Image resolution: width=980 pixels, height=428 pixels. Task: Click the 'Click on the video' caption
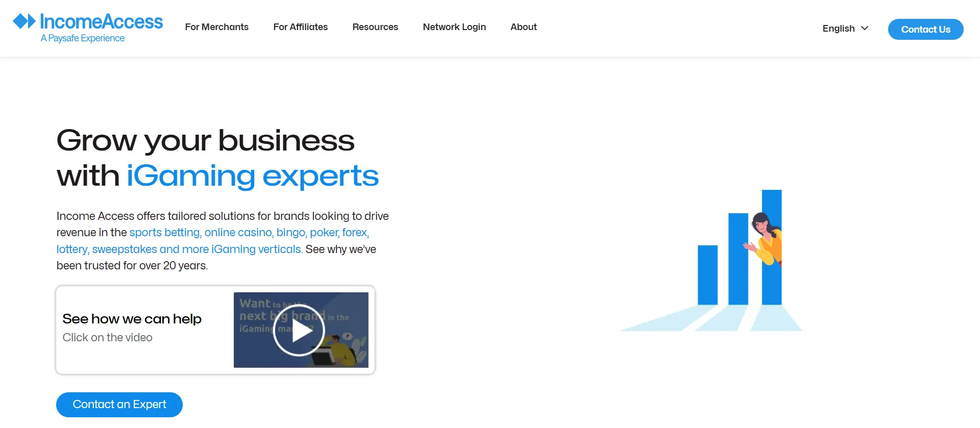pyautogui.click(x=107, y=337)
